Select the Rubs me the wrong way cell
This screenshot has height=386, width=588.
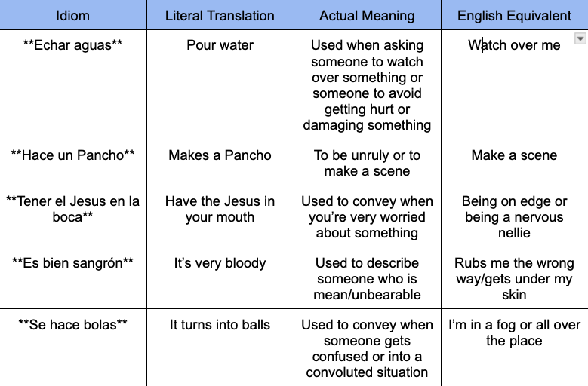[515, 277]
